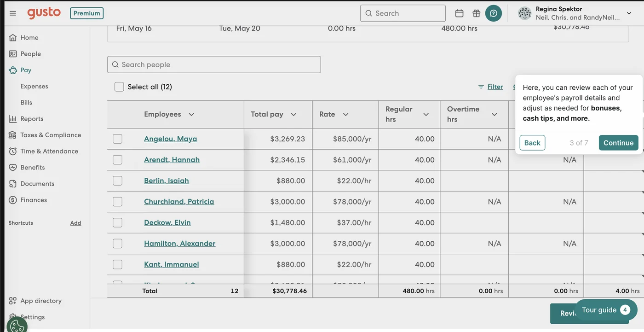Open the help question mark icon
The width and height of the screenshot is (644, 332).
[494, 13]
